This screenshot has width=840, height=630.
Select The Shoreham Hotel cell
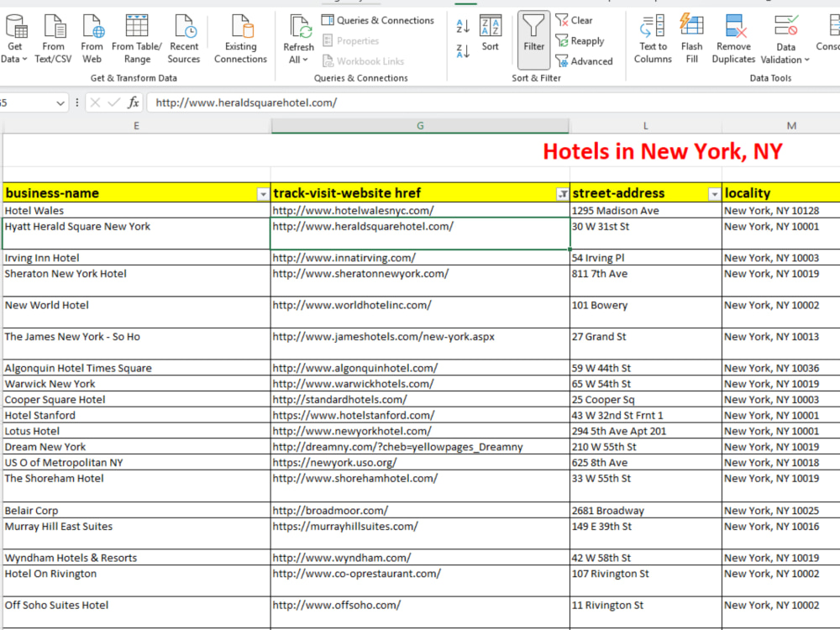pos(137,486)
